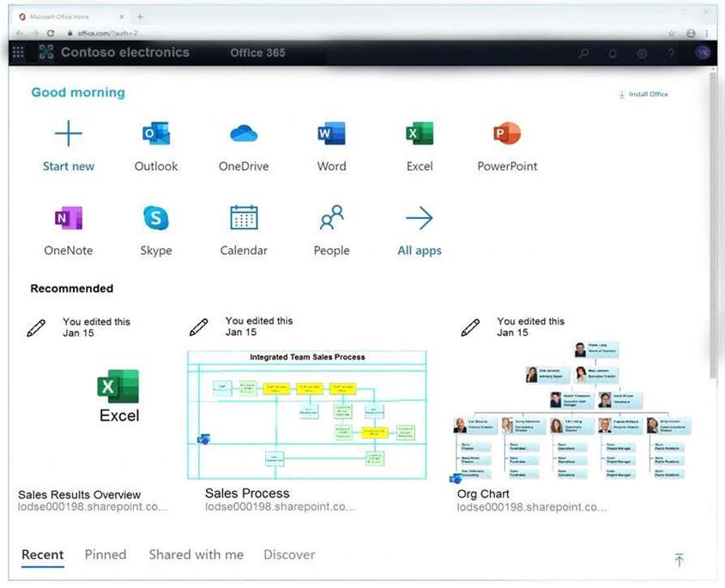Go forward in the browser
Screen dimensions: 725x588
pyautogui.click(x=34, y=33)
